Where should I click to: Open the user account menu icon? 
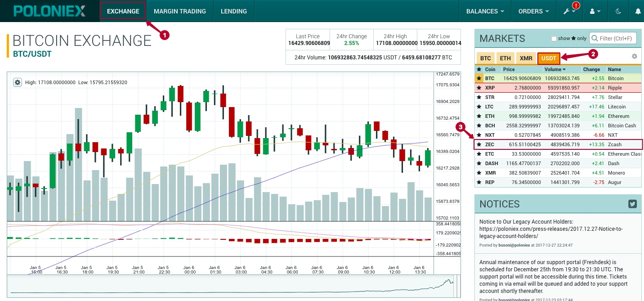[x=594, y=11]
